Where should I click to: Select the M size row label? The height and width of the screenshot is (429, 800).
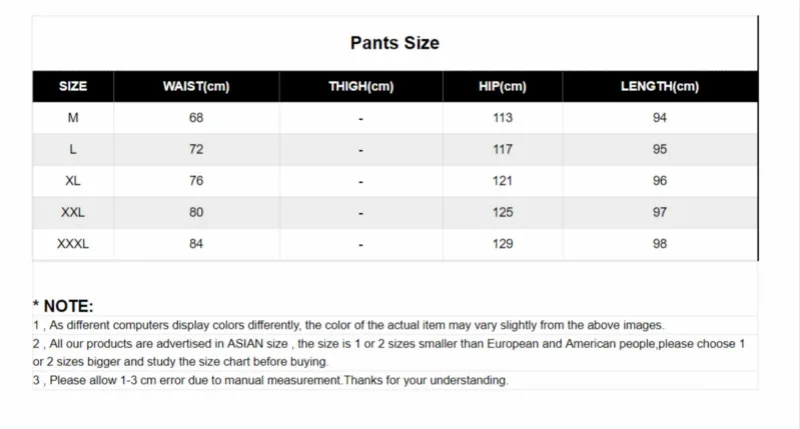pos(73,118)
